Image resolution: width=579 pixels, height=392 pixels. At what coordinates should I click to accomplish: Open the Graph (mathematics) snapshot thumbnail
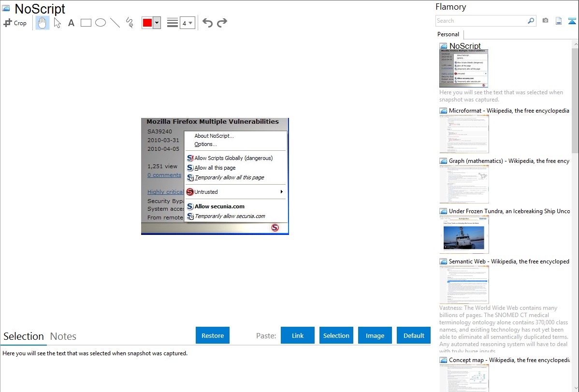point(464,184)
